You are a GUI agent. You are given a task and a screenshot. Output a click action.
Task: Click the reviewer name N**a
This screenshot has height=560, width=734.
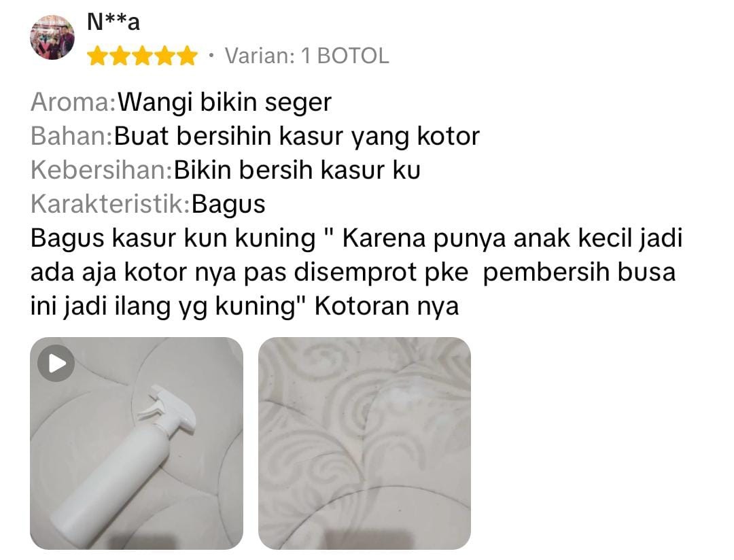tap(113, 22)
